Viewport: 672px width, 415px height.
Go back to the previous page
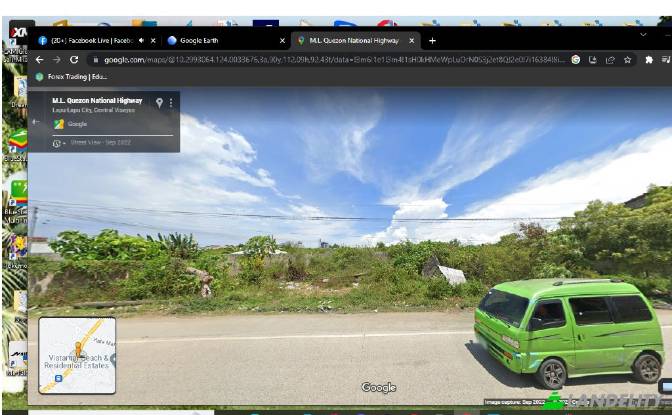click(40, 60)
